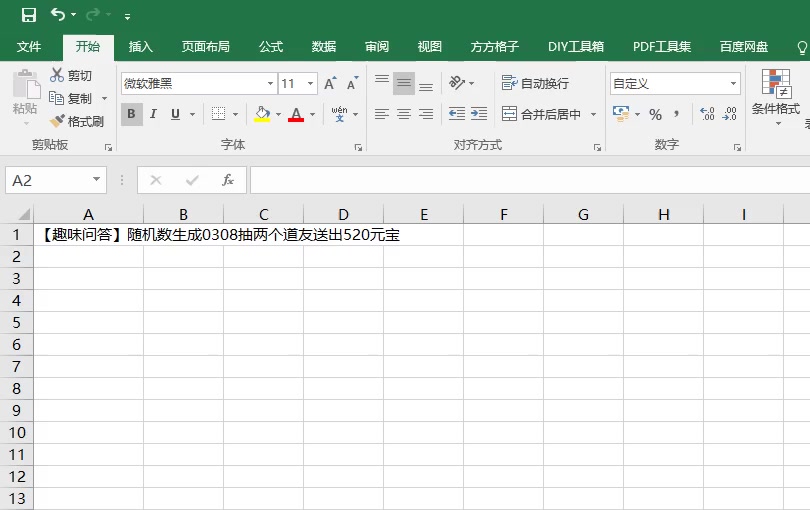Click the increase decimal places icon
The height and width of the screenshot is (510, 810).
tap(706, 114)
